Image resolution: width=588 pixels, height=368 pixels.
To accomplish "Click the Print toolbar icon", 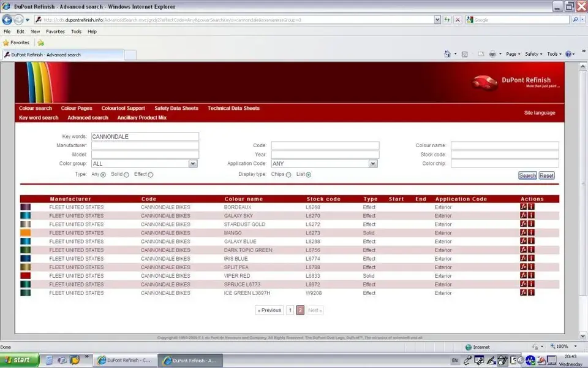I will [x=492, y=54].
